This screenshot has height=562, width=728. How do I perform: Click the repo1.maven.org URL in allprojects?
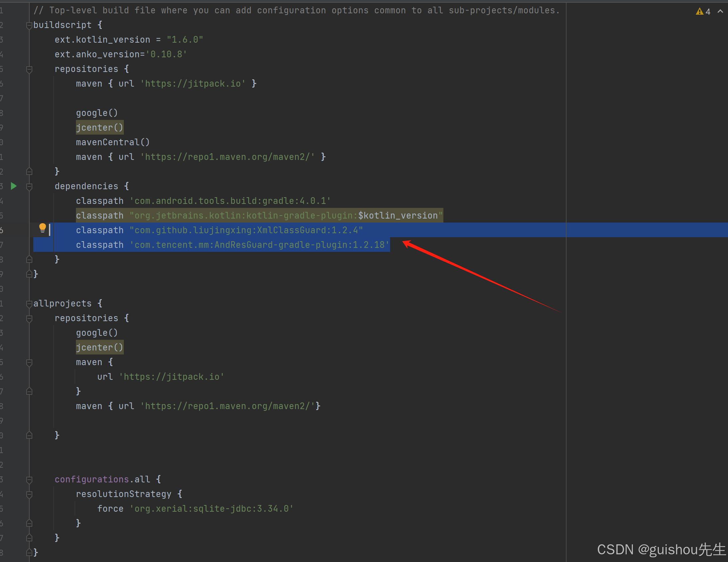point(227,406)
